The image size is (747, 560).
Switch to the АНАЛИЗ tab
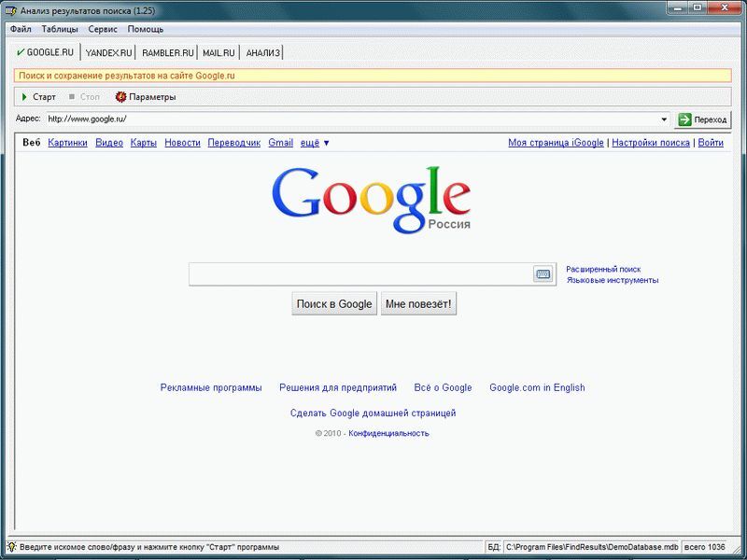pyautogui.click(x=262, y=52)
